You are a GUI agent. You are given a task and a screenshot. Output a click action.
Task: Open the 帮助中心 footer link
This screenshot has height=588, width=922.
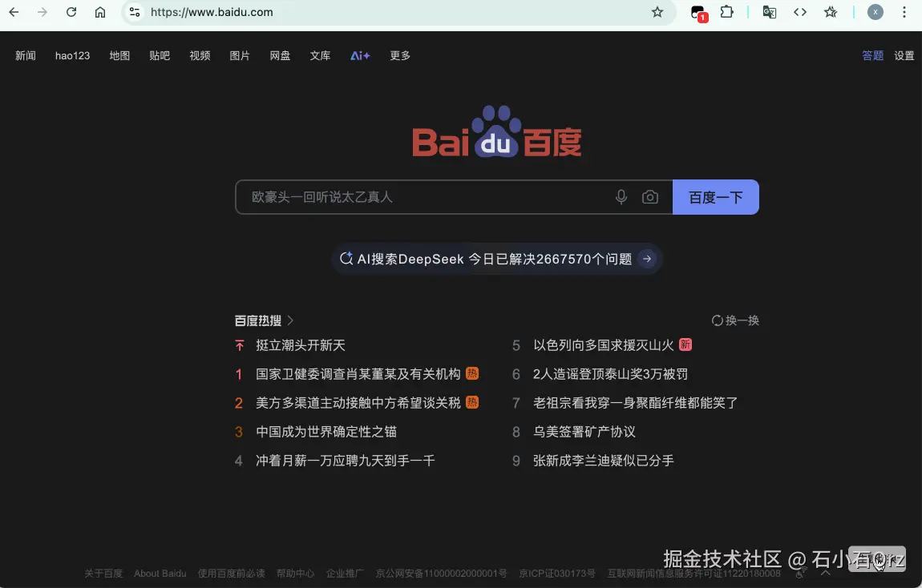(x=295, y=573)
